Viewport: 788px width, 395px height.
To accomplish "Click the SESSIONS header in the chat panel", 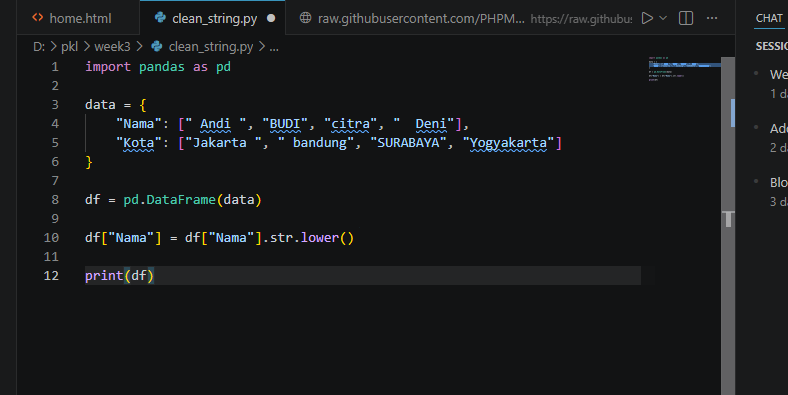I will tap(771, 46).
